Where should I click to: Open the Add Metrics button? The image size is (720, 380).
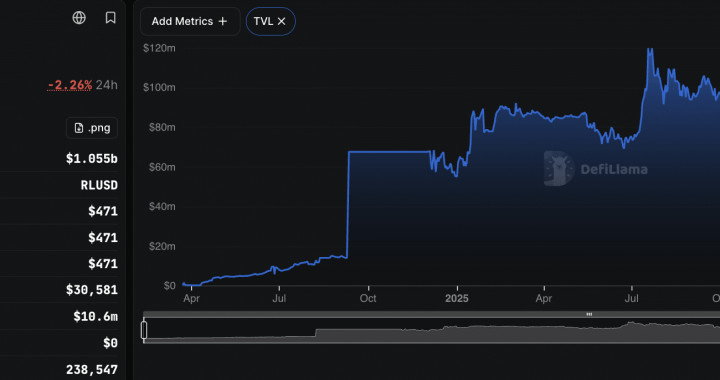[x=190, y=21]
